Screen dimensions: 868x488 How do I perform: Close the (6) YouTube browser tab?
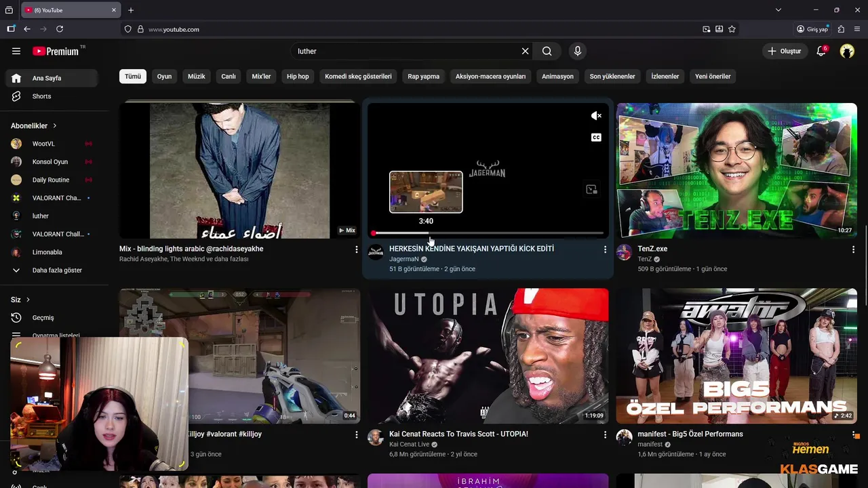pos(114,10)
